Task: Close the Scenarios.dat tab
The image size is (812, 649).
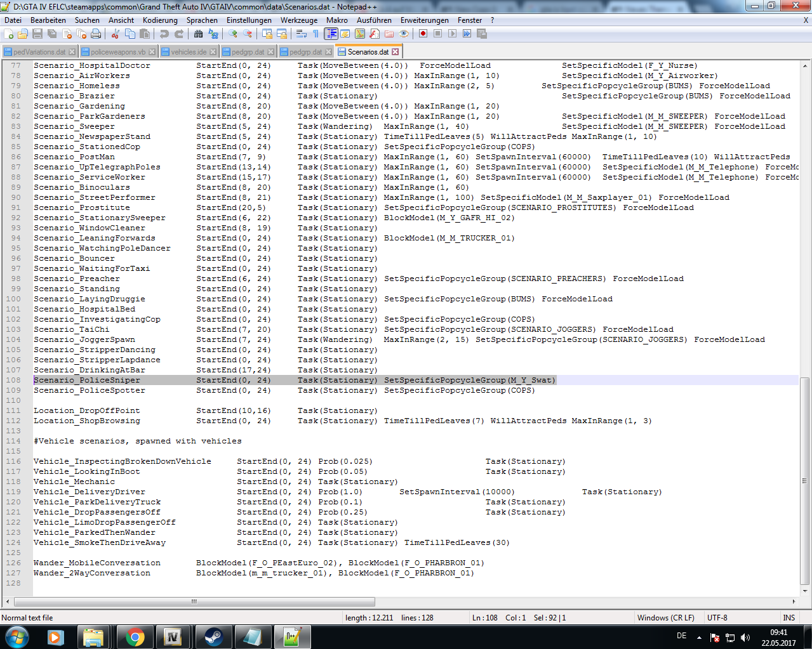Action: click(396, 52)
